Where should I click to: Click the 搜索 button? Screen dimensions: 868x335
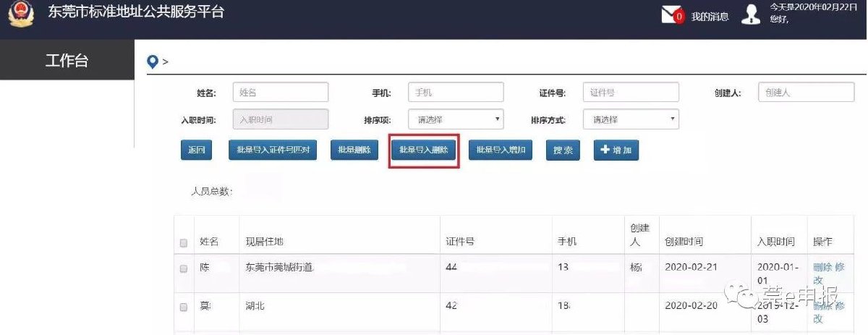click(563, 150)
